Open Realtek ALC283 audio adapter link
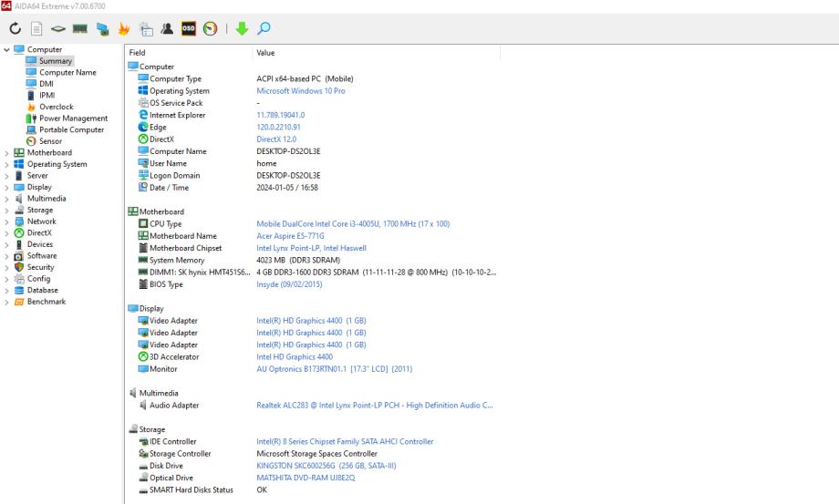This screenshot has width=839, height=504. click(x=375, y=406)
